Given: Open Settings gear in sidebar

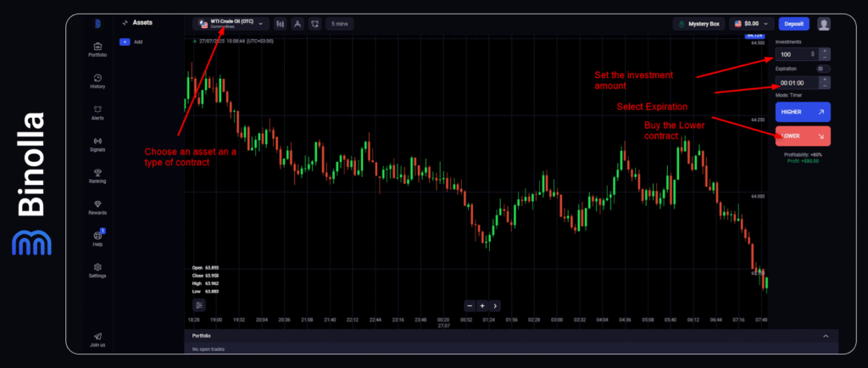Looking at the screenshot, I should point(97,269).
